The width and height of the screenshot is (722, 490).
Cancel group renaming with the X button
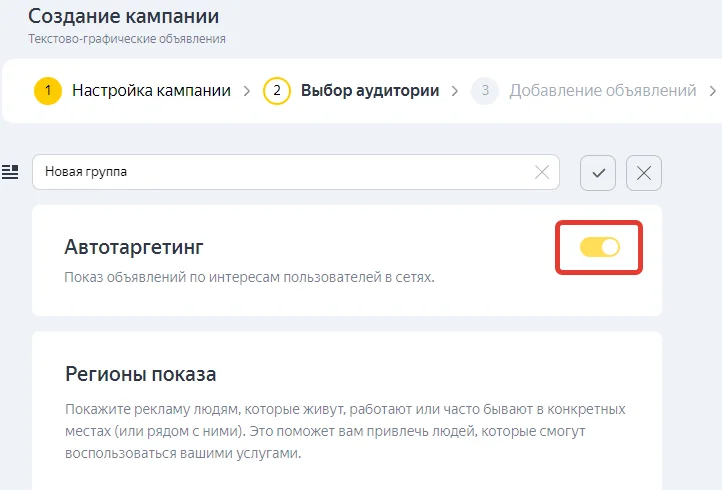point(644,173)
